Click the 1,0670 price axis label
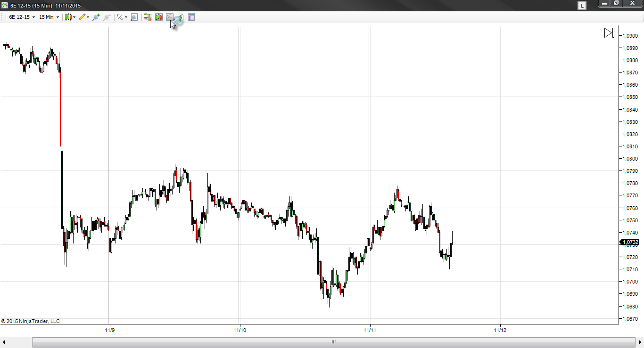This screenshot has width=644, height=348. pos(630,319)
